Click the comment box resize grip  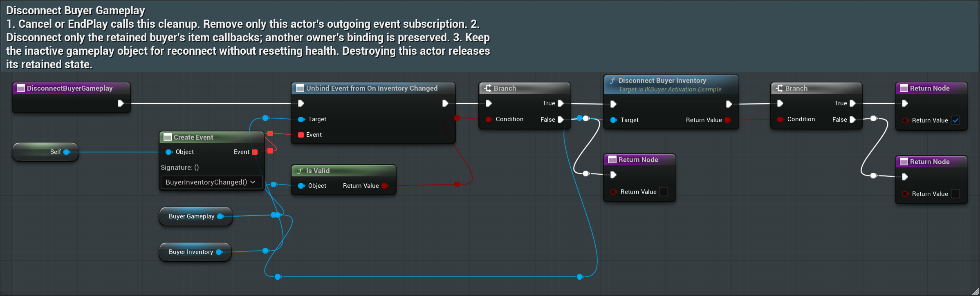975,291
